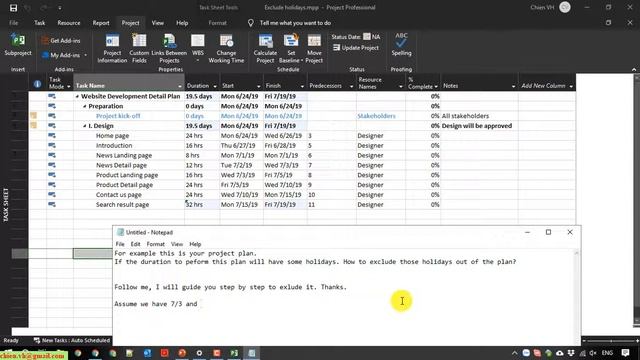Open % Complete column filter dropdown
The height and width of the screenshot is (360, 640).
tap(436, 86)
